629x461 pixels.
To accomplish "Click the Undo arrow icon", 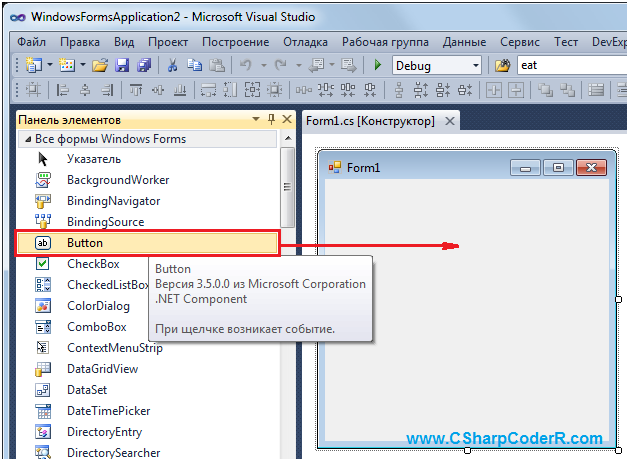I will click(246, 65).
